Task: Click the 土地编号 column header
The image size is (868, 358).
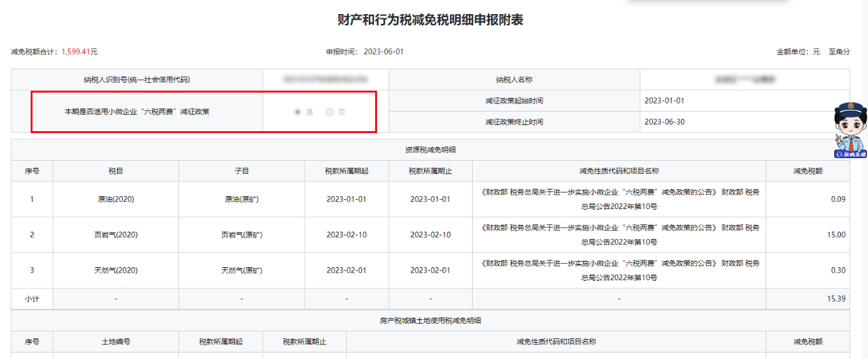Action: coord(116,341)
